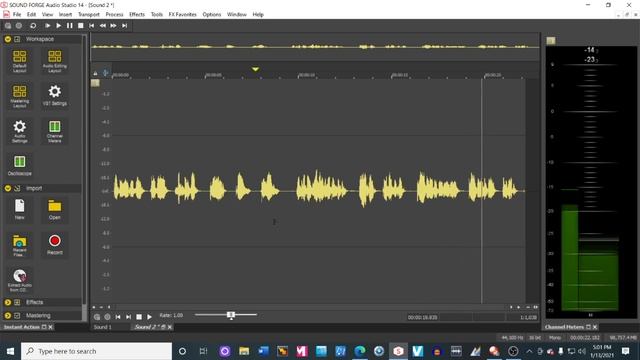The height and width of the screenshot is (360, 640).
Task: Collapse the Workspace section
Action: click(8, 39)
